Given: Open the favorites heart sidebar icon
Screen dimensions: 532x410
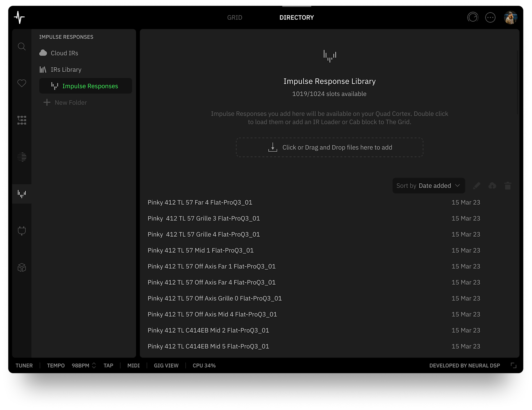Looking at the screenshot, I should 22,83.
